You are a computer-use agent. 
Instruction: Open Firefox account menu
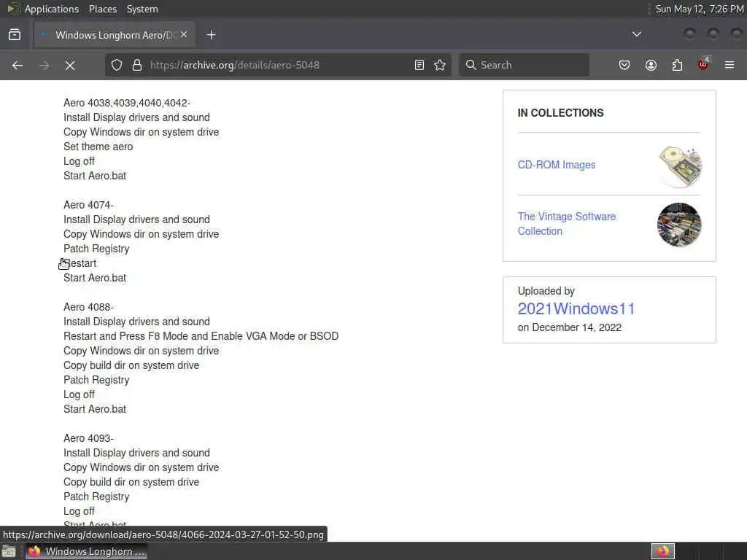tap(651, 65)
